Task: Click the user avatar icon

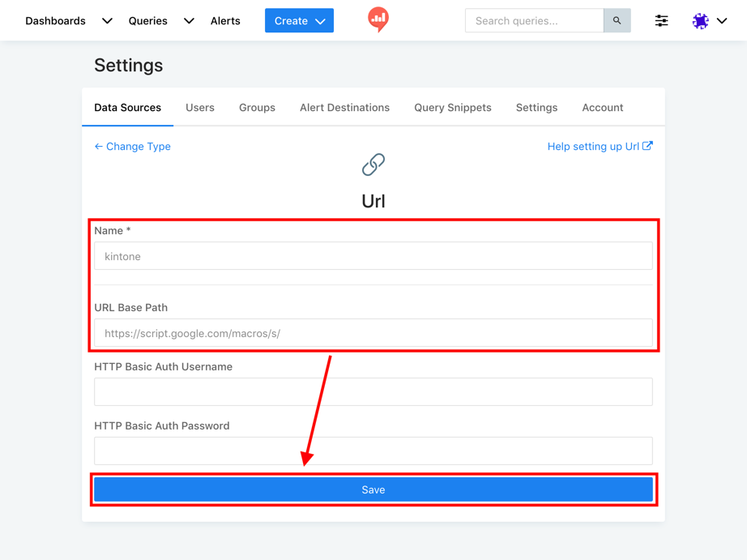Action: tap(701, 21)
